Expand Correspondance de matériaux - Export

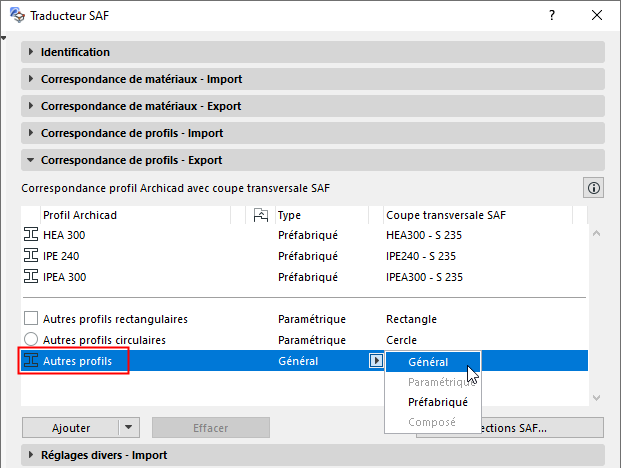(313, 106)
